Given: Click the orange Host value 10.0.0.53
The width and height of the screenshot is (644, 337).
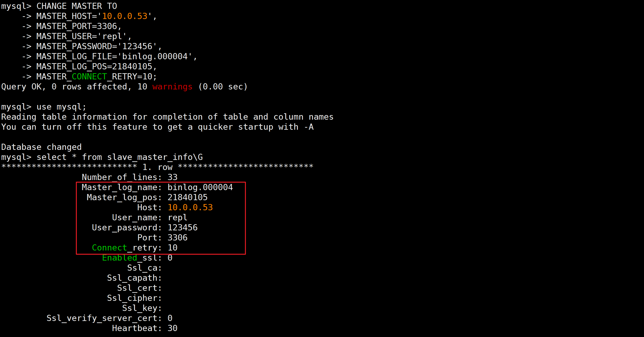Looking at the screenshot, I should 190,208.
